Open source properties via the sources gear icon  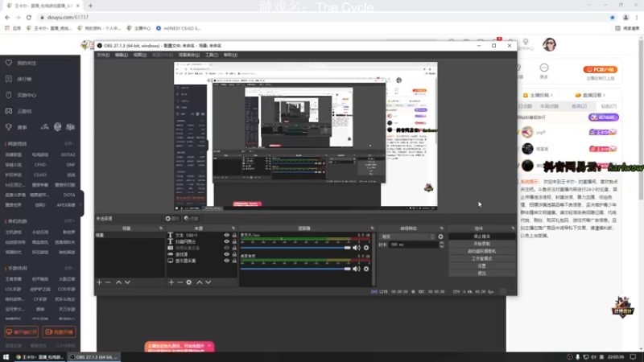(x=189, y=282)
